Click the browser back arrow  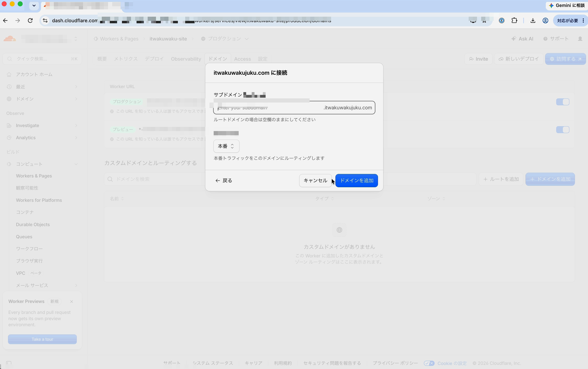(x=5, y=21)
